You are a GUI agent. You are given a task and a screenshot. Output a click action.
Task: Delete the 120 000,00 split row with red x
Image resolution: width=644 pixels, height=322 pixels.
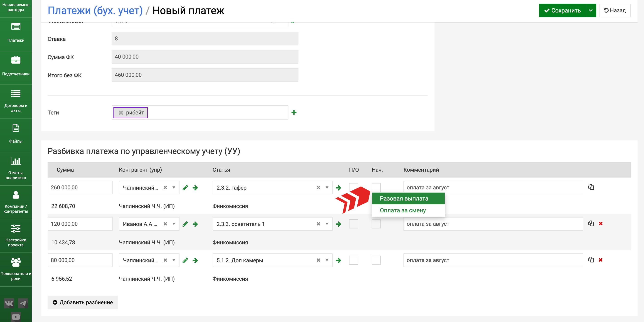point(600,224)
